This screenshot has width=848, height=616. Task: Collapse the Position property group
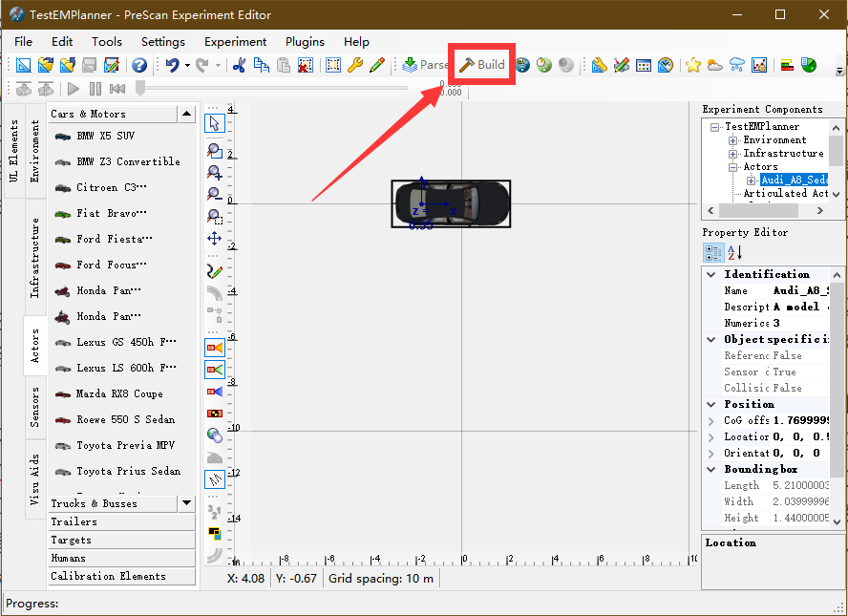(711, 405)
